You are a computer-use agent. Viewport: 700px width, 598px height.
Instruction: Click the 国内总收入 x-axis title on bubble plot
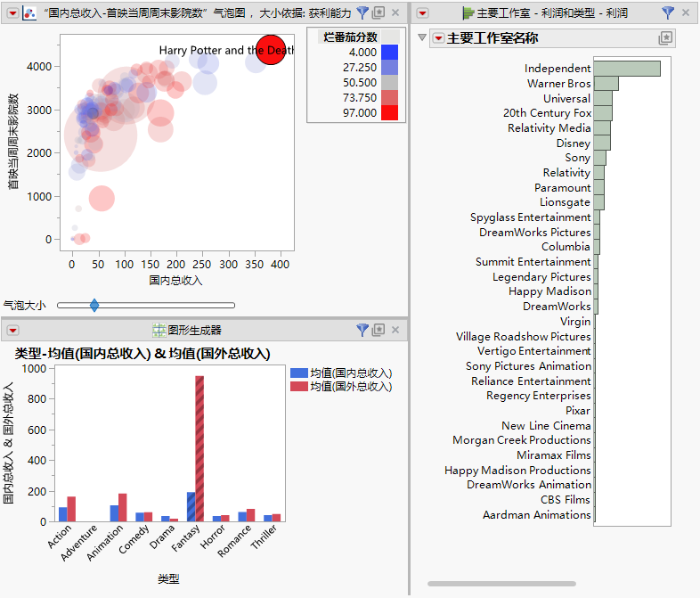[175, 281]
